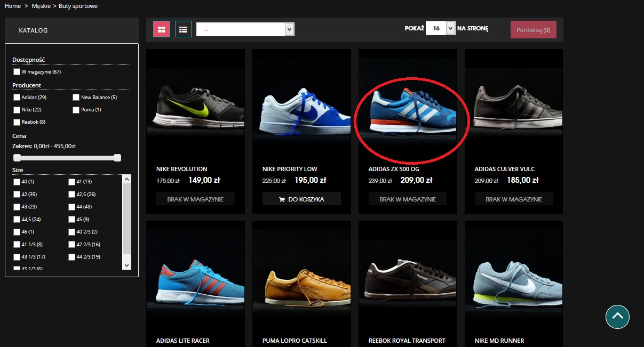Screen dimensions: 644x347
Task: Select size 42 checkbox
Action: point(17,195)
